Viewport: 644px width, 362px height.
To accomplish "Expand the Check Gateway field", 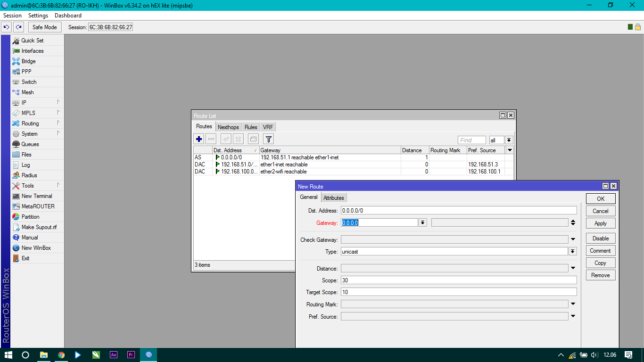I will (573, 240).
